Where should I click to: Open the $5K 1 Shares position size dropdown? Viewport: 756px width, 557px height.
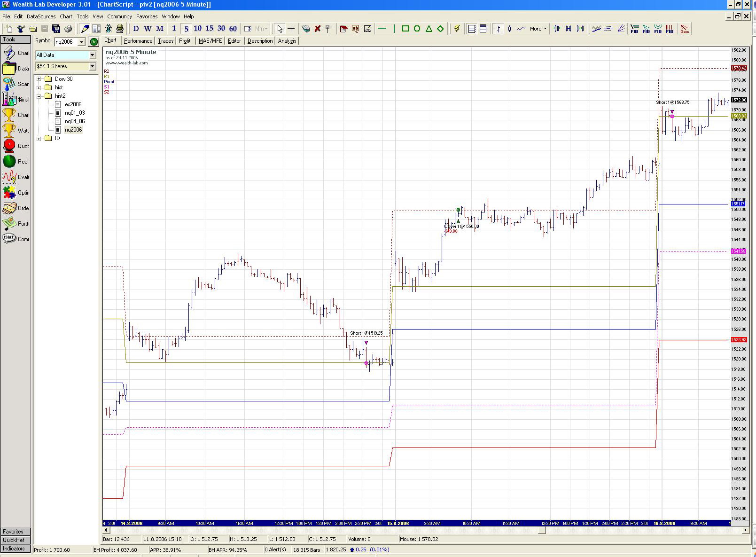(x=93, y=66)
